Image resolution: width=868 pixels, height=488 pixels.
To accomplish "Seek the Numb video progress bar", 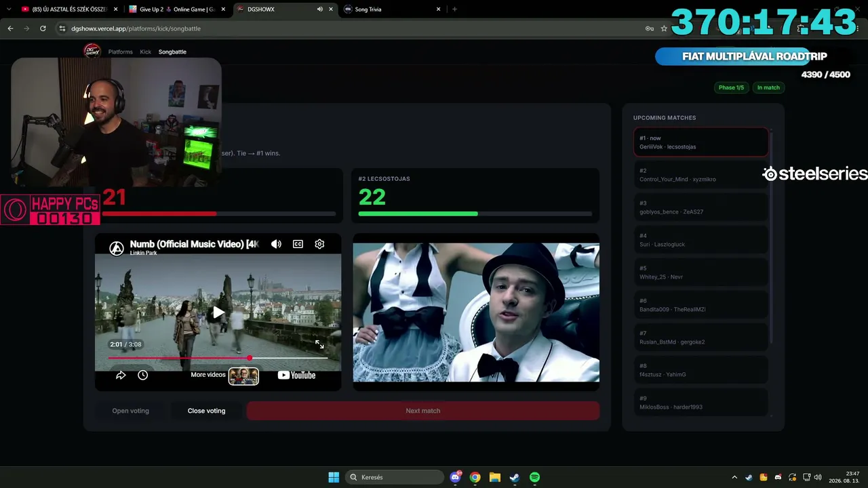I will 218,358.
